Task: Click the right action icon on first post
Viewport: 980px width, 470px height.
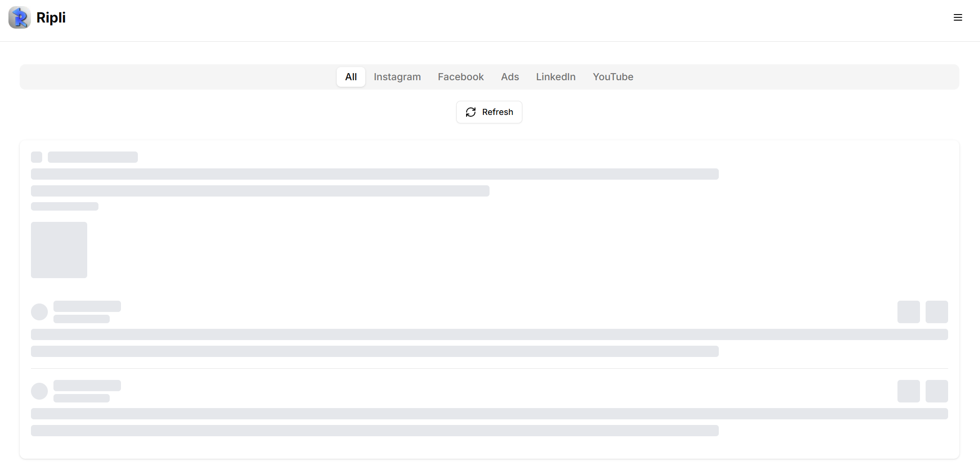Action: click(936, 311)
